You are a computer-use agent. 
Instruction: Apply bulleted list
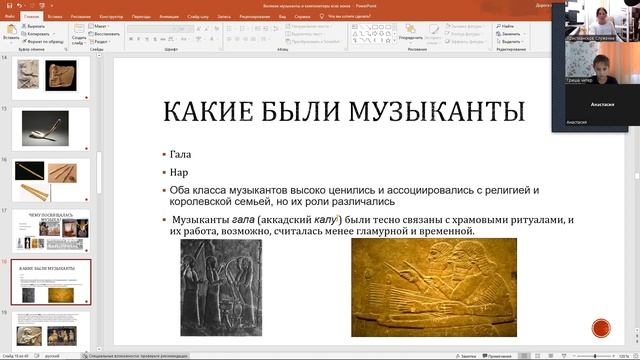click(x=230, y=29)
